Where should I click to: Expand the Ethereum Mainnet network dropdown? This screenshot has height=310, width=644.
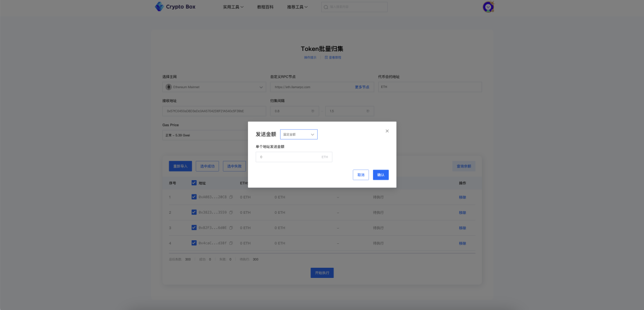(214, 87)
